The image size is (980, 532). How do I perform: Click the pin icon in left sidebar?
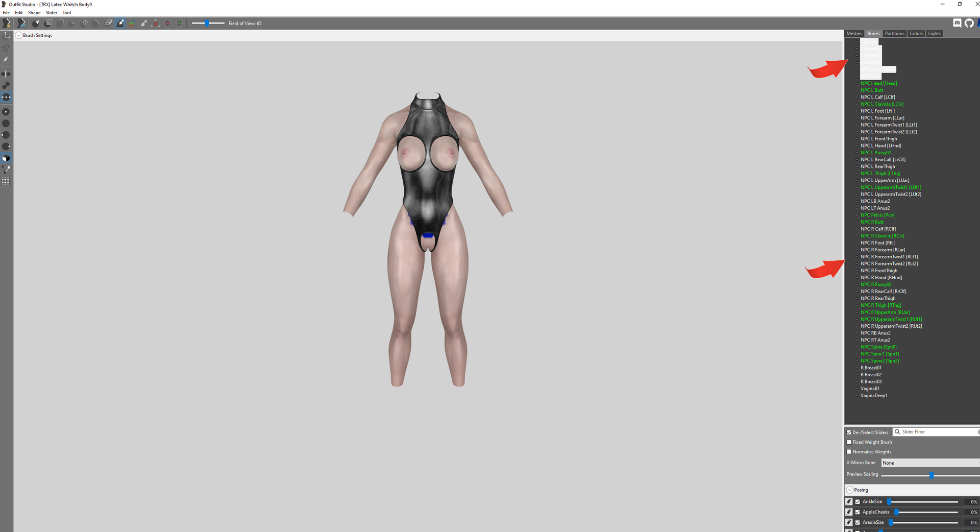coord(6,47)
